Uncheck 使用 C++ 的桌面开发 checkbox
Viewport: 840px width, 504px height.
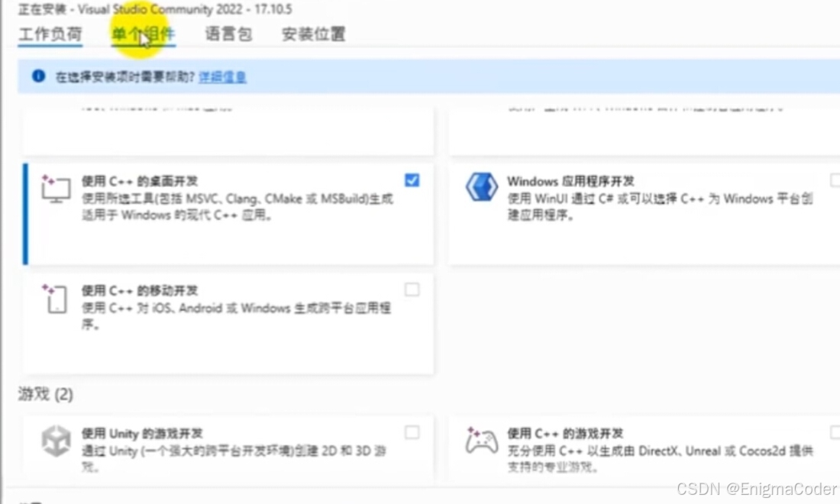412,180
